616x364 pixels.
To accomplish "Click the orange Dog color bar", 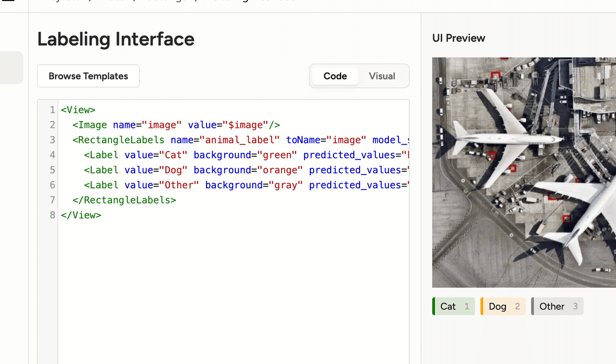I will tap(482, 306).
